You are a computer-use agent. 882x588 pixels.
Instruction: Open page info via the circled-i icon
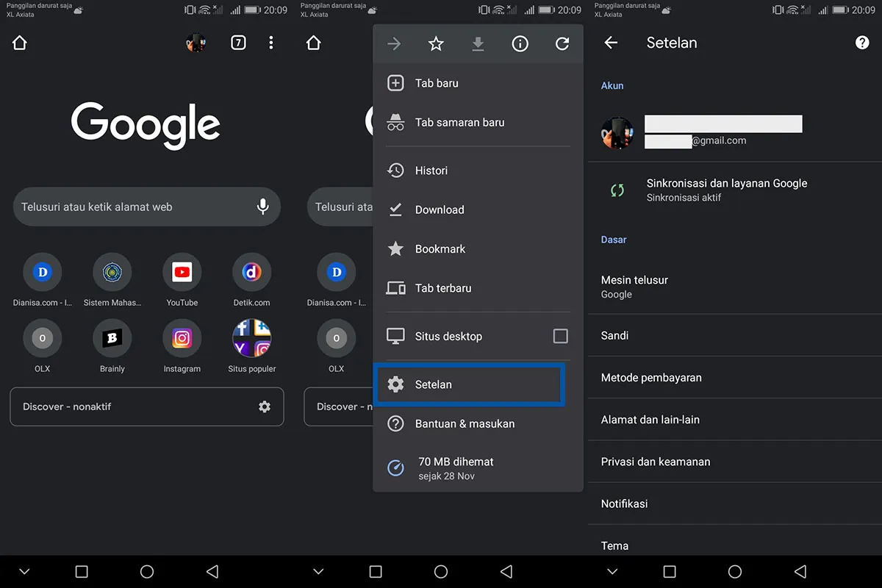520,43
